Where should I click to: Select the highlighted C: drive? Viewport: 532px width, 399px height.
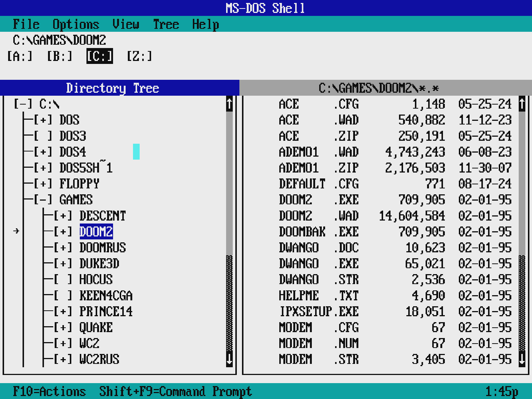coord(100,56)
